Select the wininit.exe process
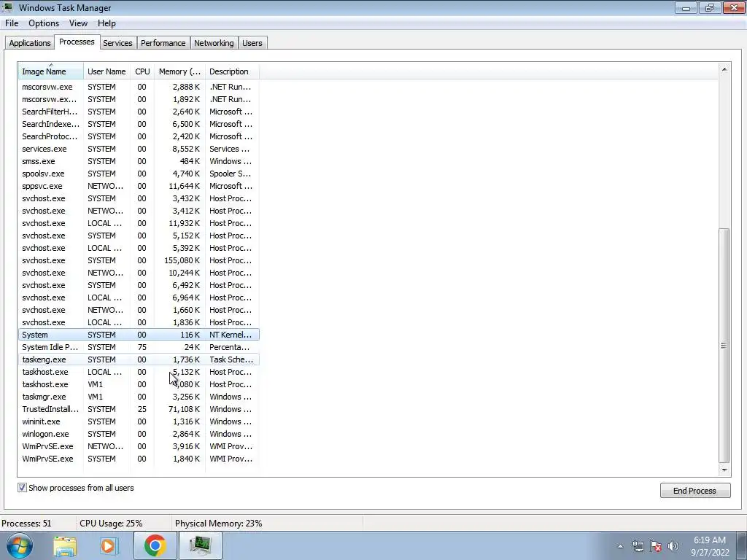 [x=139, y=421]
